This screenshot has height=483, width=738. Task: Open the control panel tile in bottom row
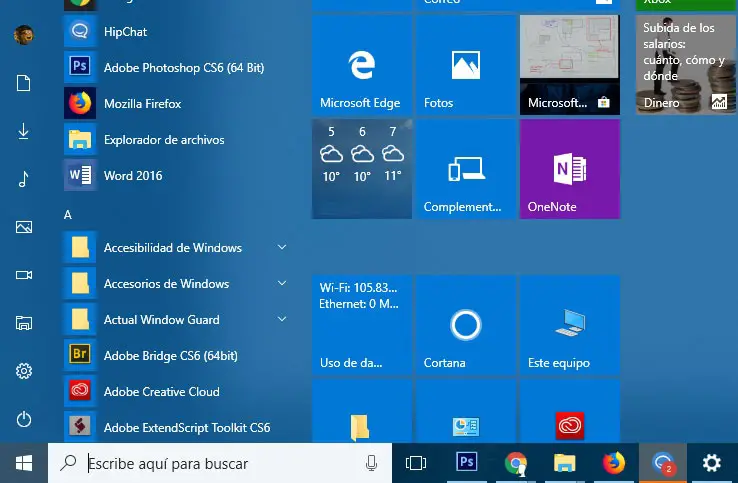coord(465,411)
